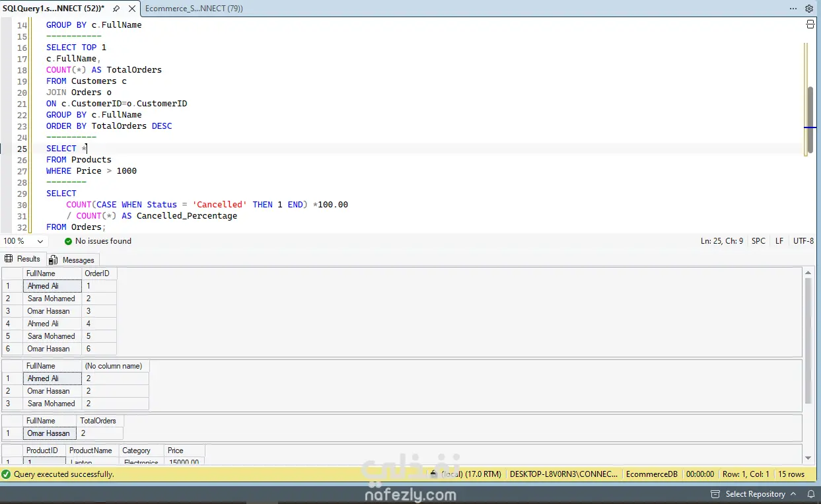Open the Messages tab
This screenshot has height=504, width=821.
73,260
